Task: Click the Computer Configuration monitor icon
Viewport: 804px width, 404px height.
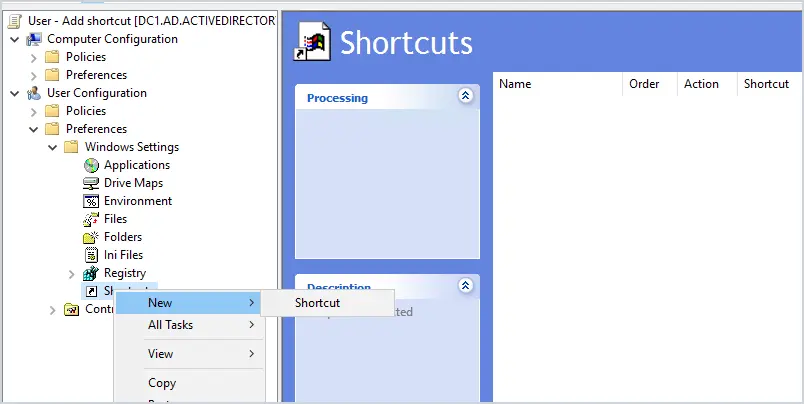Action: (34, 39)
